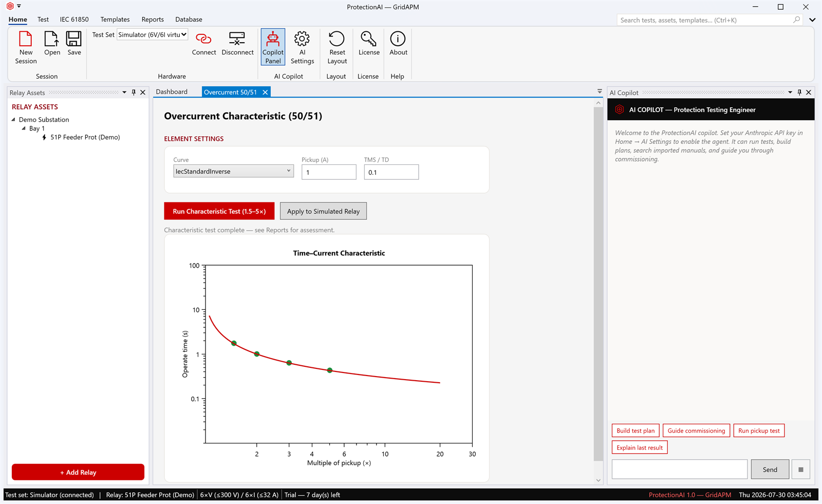Click the date and time status text
The width and height of the screenshot is (822, 504).
(775, 495)
